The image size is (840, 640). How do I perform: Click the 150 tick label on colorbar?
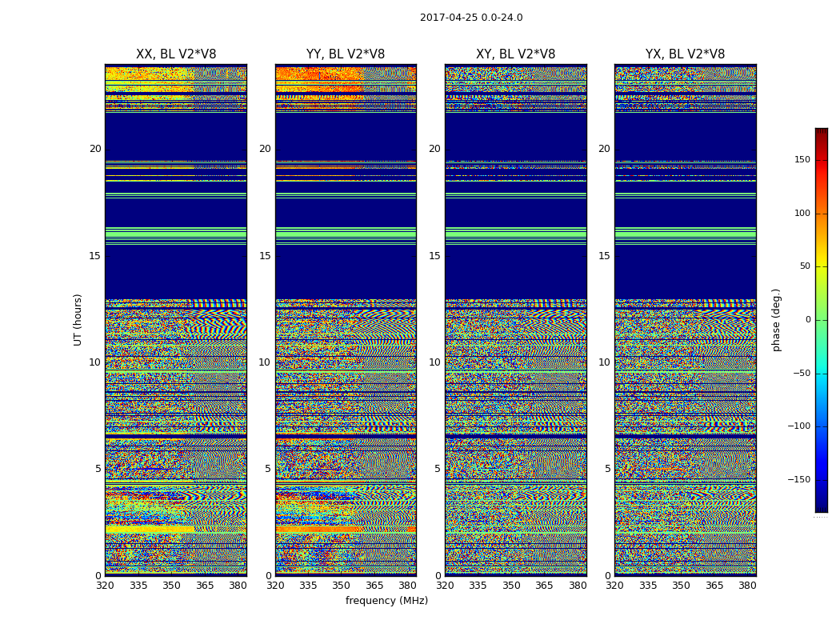tap(802, 160)
